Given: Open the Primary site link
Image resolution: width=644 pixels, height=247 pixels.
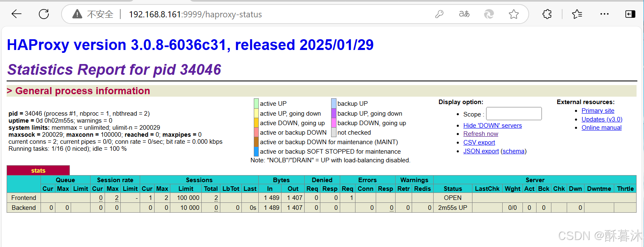Looking at the screenshot, I should pos(598,111).
